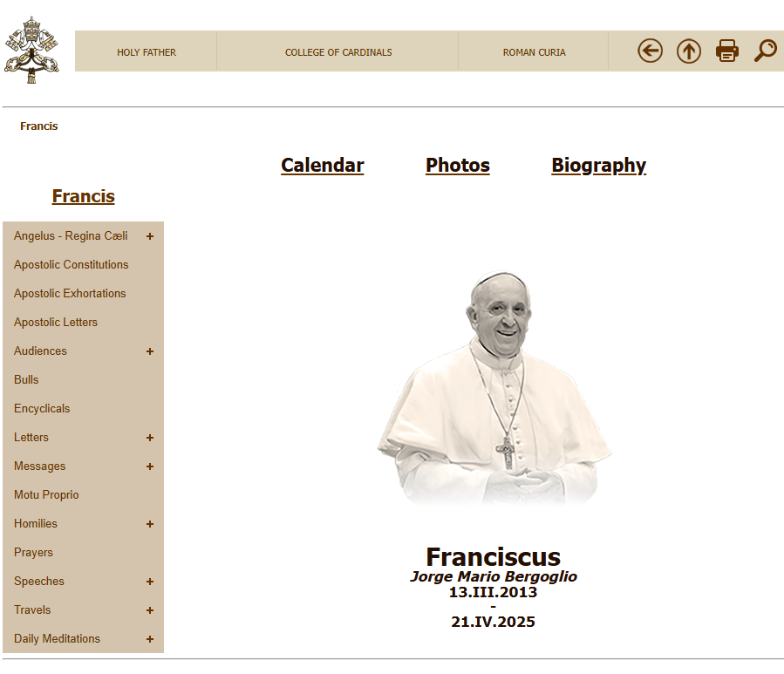Open the Roman Curia section

click(533, 51)
